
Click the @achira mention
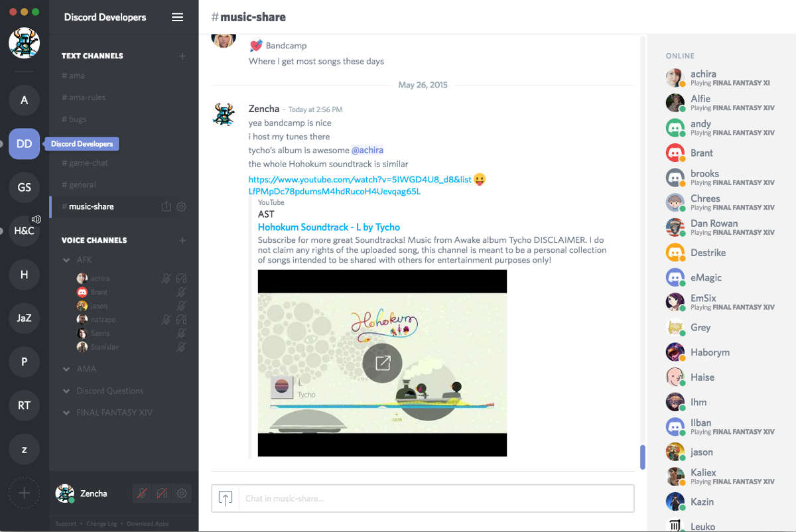[x=367, y=150]
